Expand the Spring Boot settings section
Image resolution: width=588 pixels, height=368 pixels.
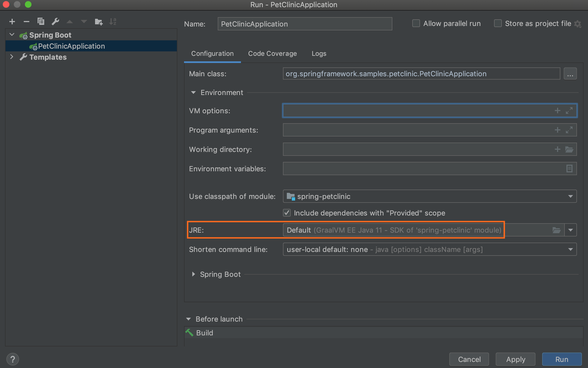(193, 274)
